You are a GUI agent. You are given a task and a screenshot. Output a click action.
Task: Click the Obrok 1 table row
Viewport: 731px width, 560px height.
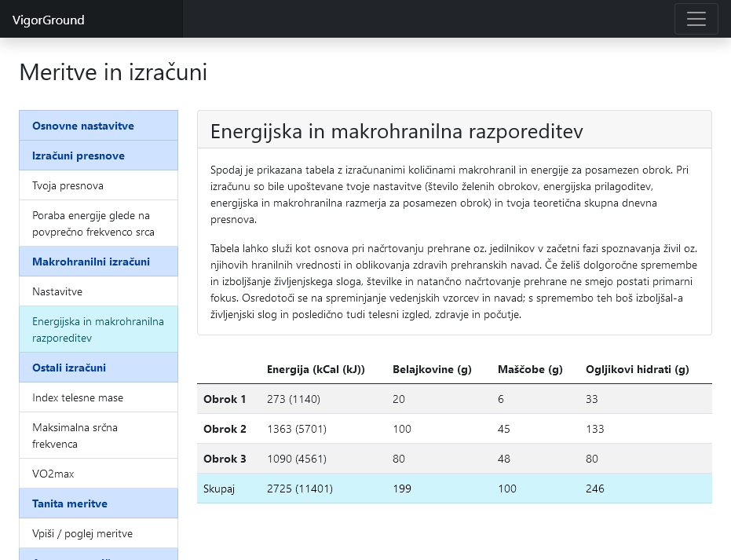[x=454, y=399]
